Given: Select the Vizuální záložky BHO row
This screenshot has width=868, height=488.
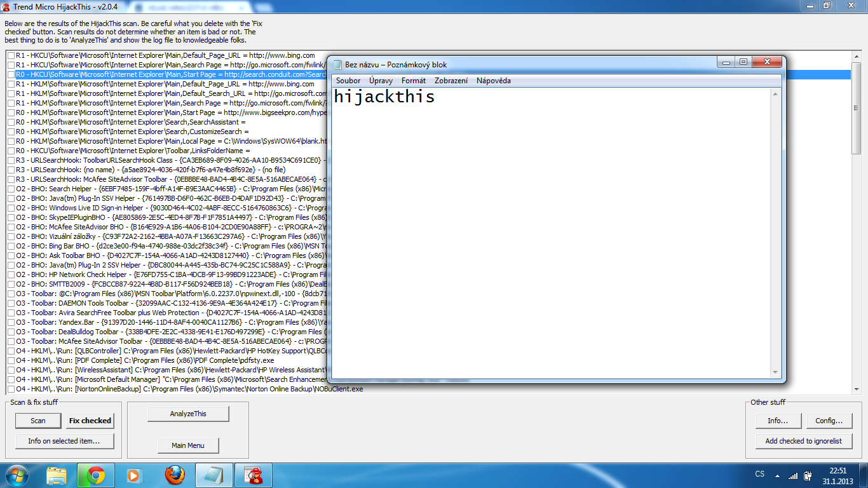Looking at the screenshot, I should [x=170, y=236].
